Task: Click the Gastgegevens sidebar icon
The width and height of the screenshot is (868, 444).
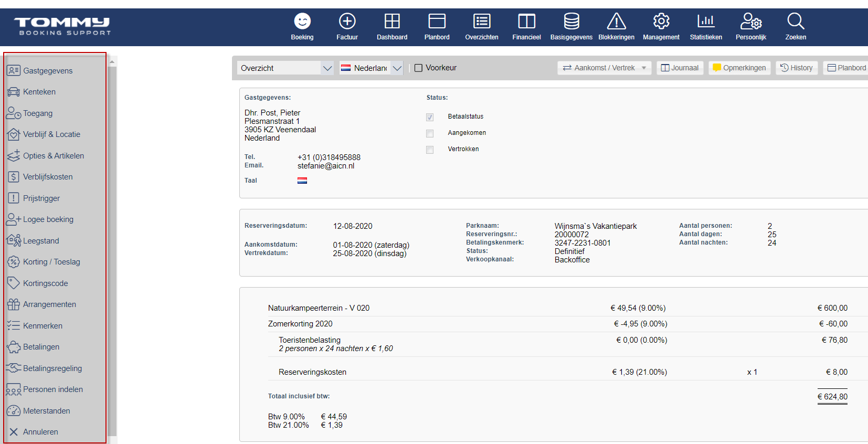Action: pos(14,70)
